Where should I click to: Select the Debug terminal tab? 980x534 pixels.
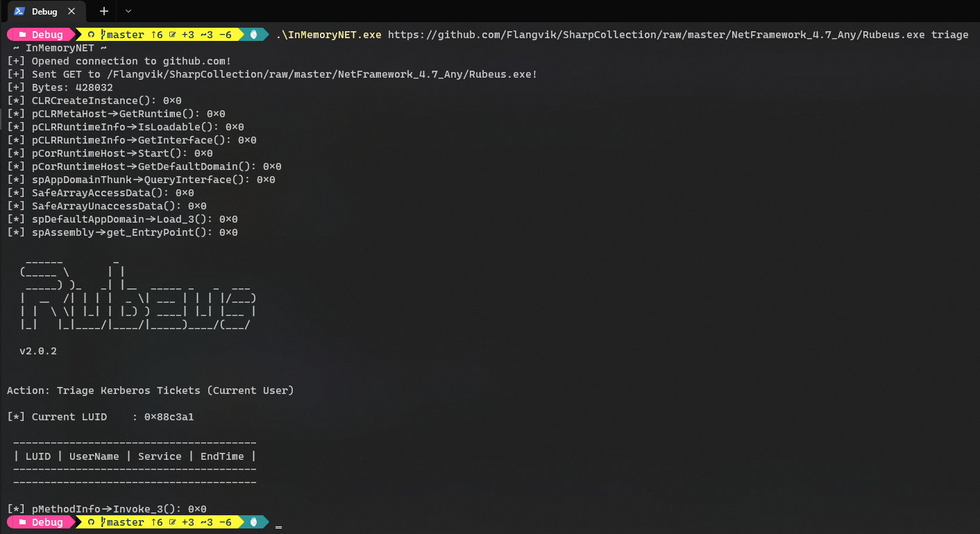pos(47,11)
